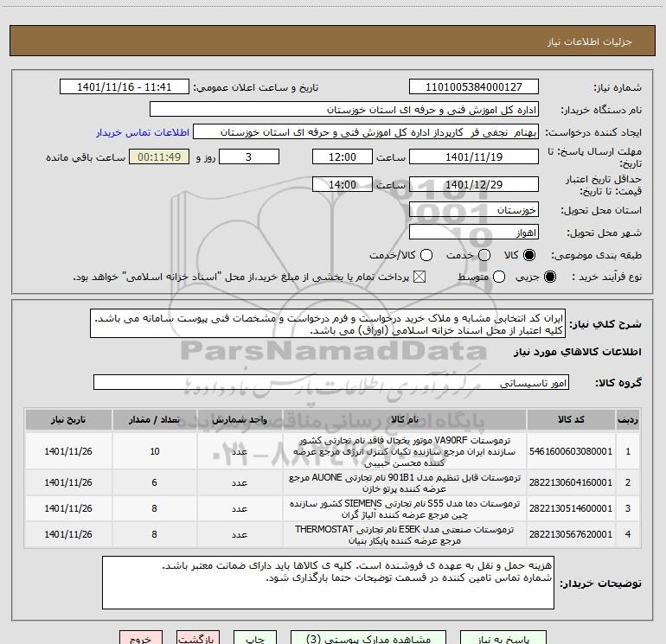Click the نام کالا column header

(x=405, y=420)
